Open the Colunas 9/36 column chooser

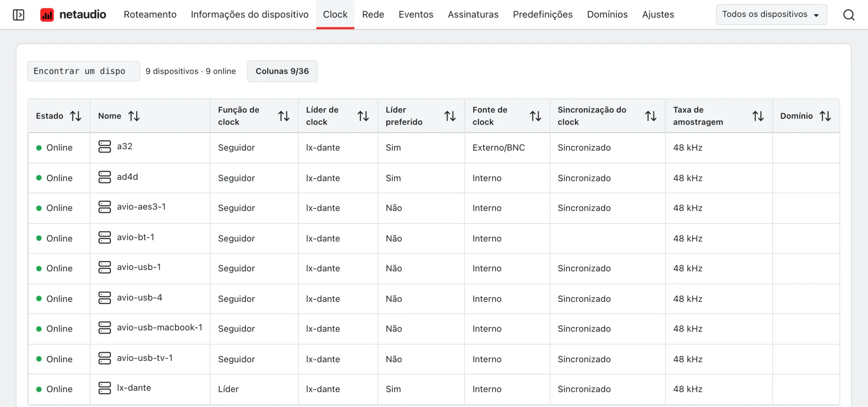[282, 71]
